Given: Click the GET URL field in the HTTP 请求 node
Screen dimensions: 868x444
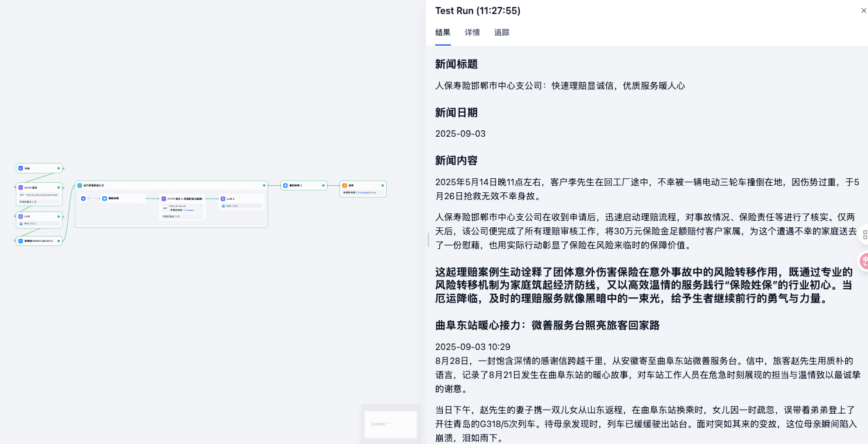Looking at the screenshot, I should pos(39,195).
